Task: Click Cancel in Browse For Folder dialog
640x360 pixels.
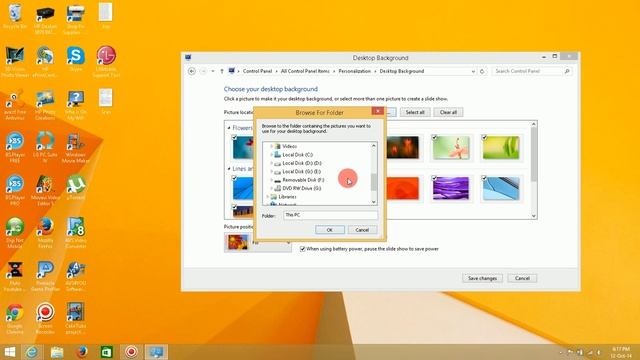Action: click(362, 230)
